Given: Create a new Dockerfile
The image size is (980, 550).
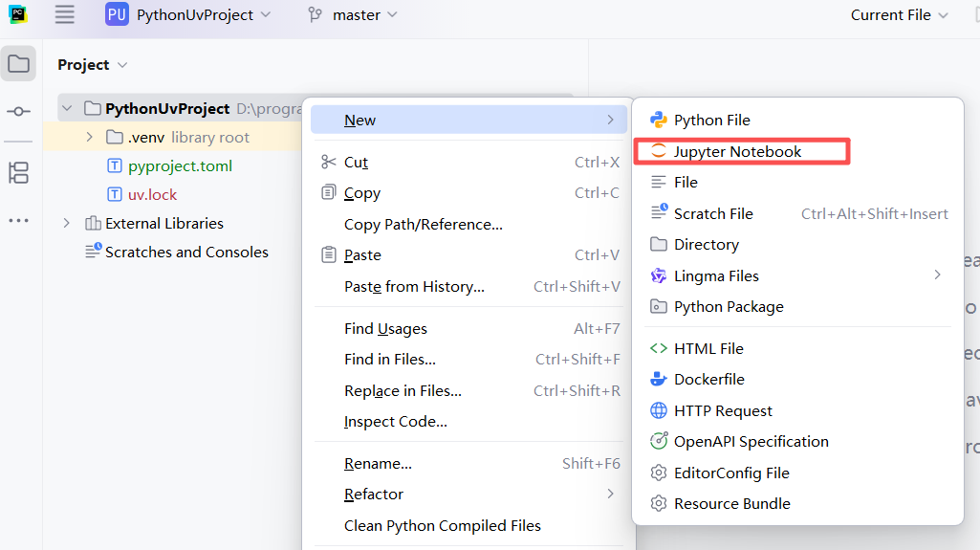Looking at the screenshot, I should pyautogui.click(x=797, y=379).
